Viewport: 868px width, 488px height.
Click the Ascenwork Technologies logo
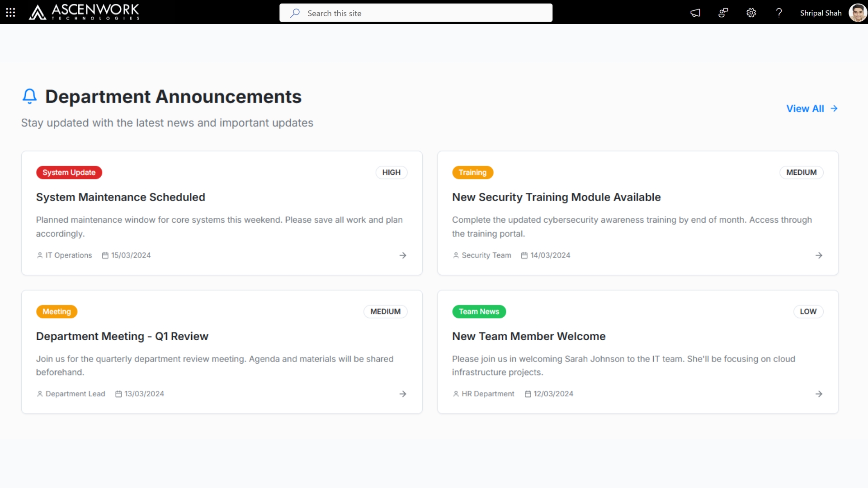84,12
